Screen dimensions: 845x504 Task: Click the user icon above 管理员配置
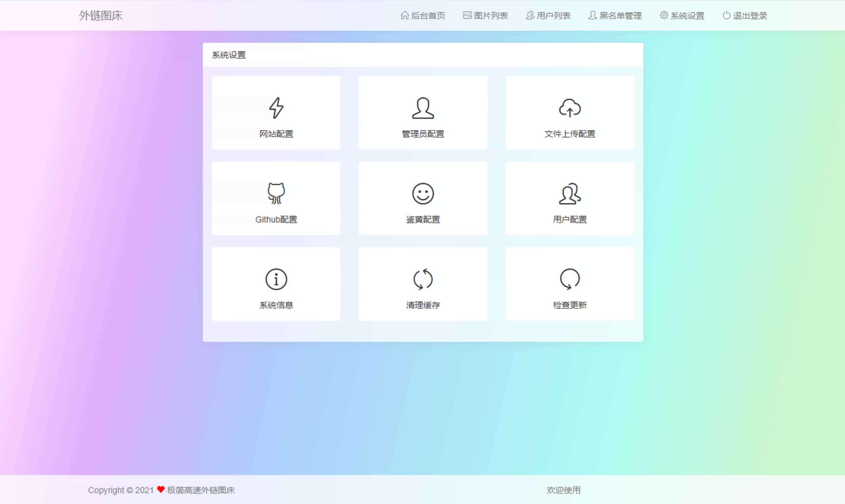click(x=423, y=108)
